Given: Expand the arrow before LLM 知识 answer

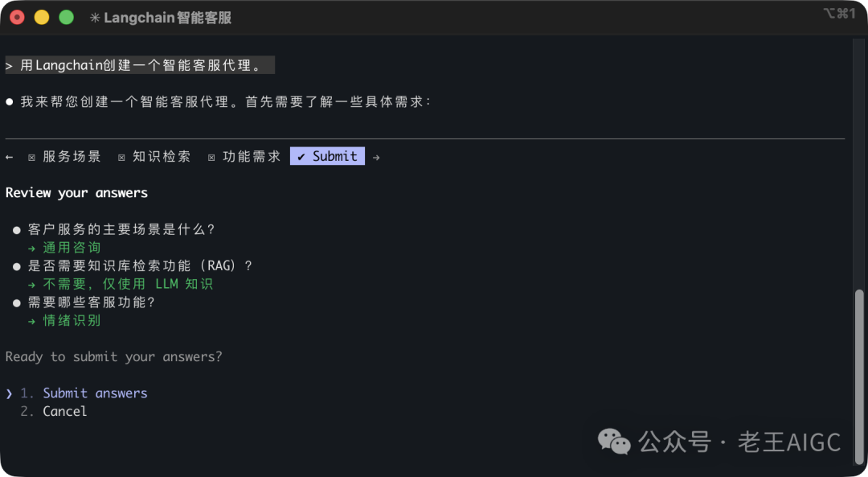Looking at the screenshot, I should [32, 283].
